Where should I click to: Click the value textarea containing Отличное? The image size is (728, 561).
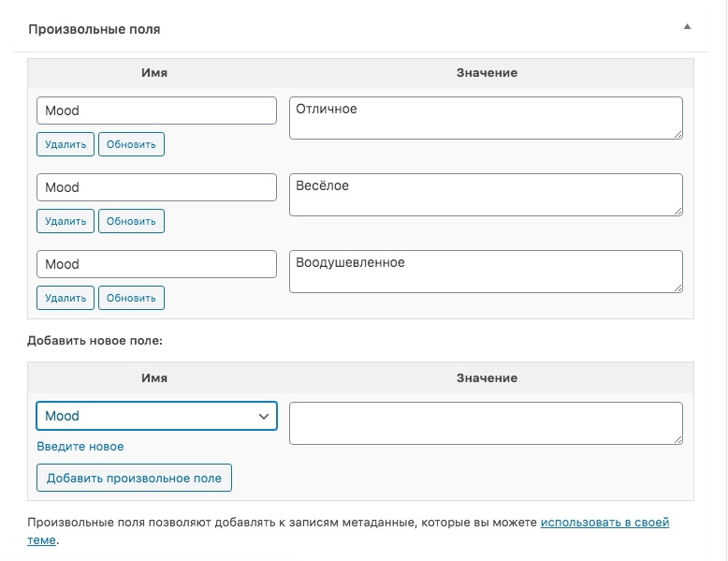coord(486,118)
